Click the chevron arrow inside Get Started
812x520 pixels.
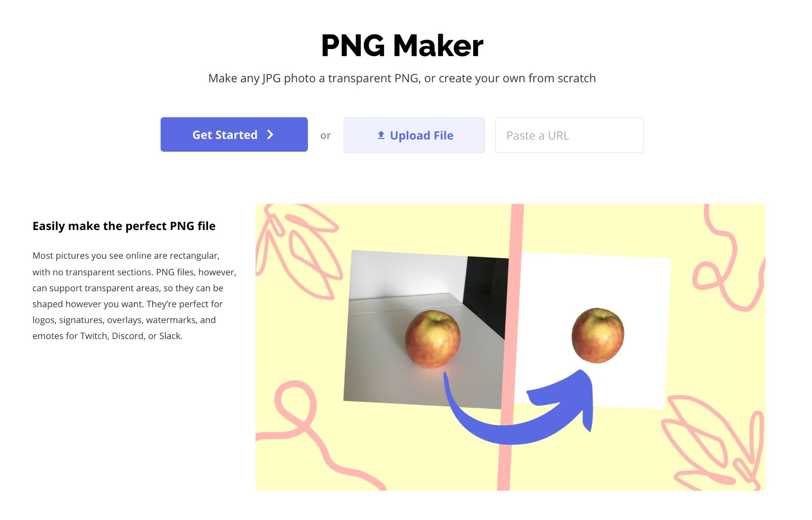click(x=270, y=135)
